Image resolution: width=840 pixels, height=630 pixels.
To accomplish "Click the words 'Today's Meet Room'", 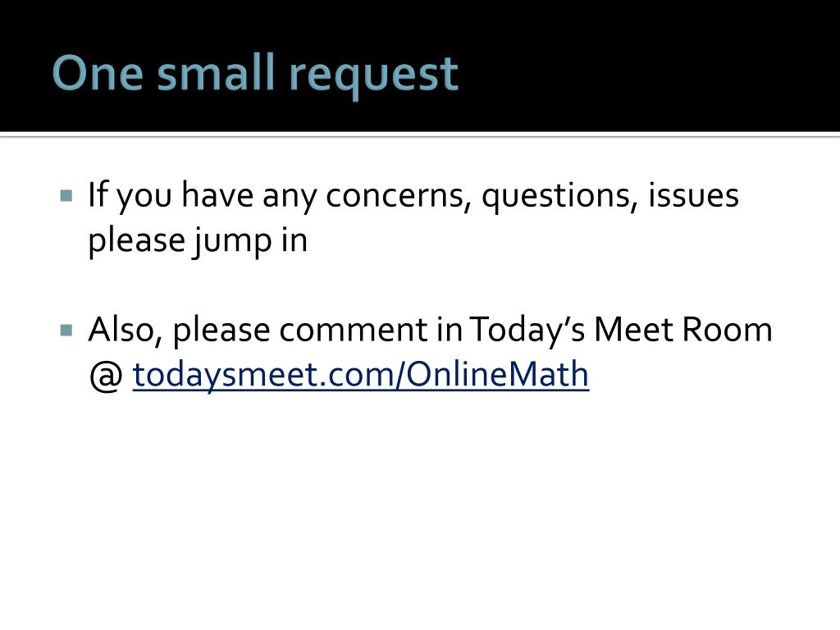I will (x=621, y=329).
